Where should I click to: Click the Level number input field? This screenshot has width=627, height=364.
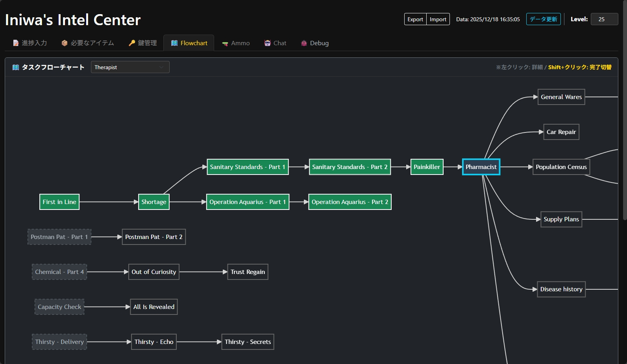click(604, 19)
